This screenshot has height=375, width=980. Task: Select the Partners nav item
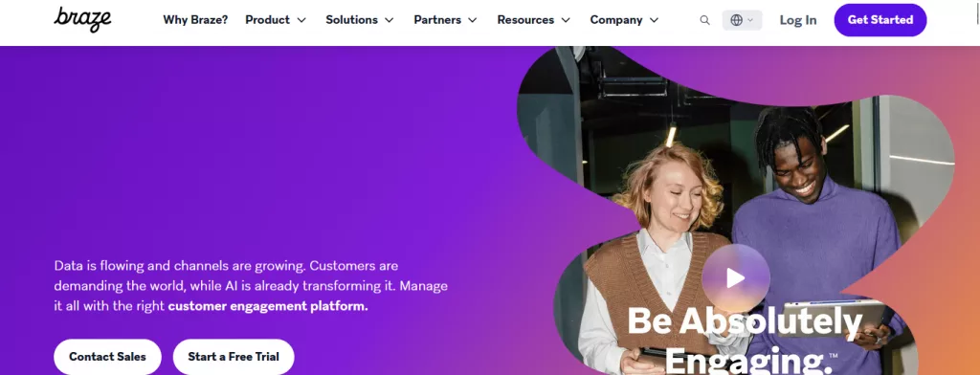click(437, 20)
